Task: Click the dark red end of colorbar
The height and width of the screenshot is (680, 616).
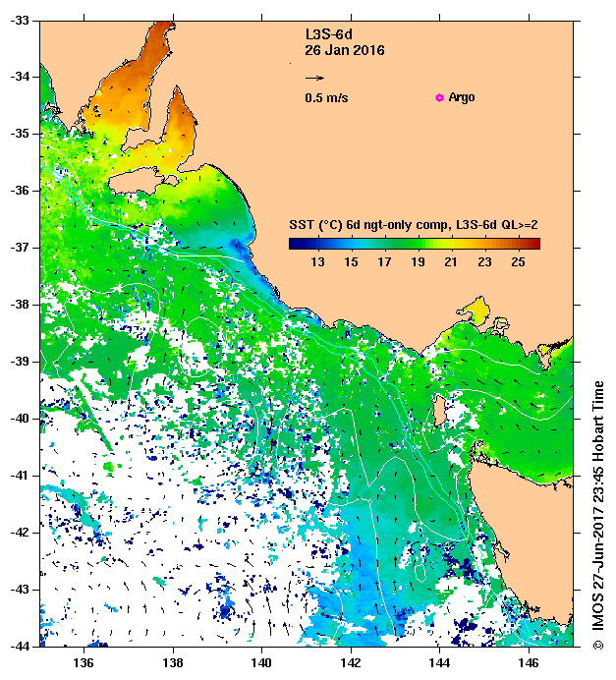Action: (534, 244)
